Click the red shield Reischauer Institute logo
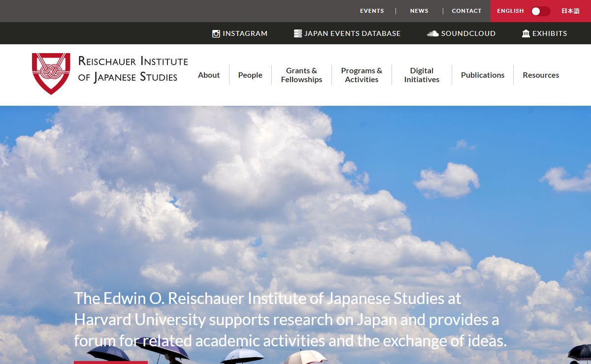 pyautogui.click(x=51, y=74)
